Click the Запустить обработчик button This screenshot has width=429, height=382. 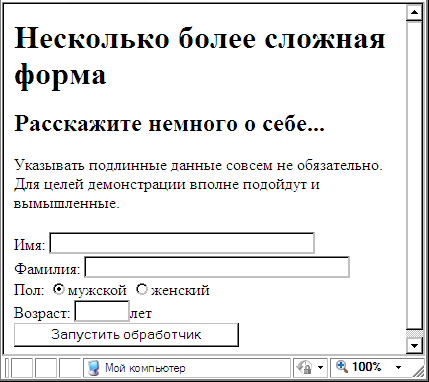point(126,335)
